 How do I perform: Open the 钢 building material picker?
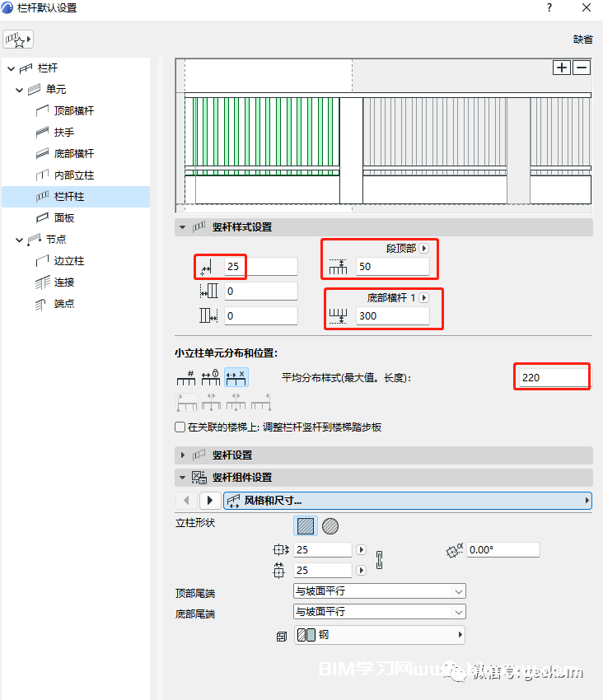(x=380, y=635)
